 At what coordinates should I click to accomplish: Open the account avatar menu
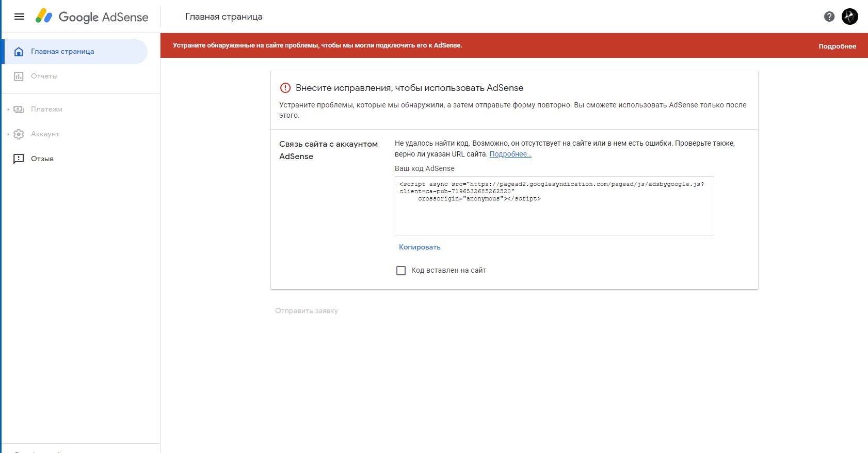pos(850,17)
